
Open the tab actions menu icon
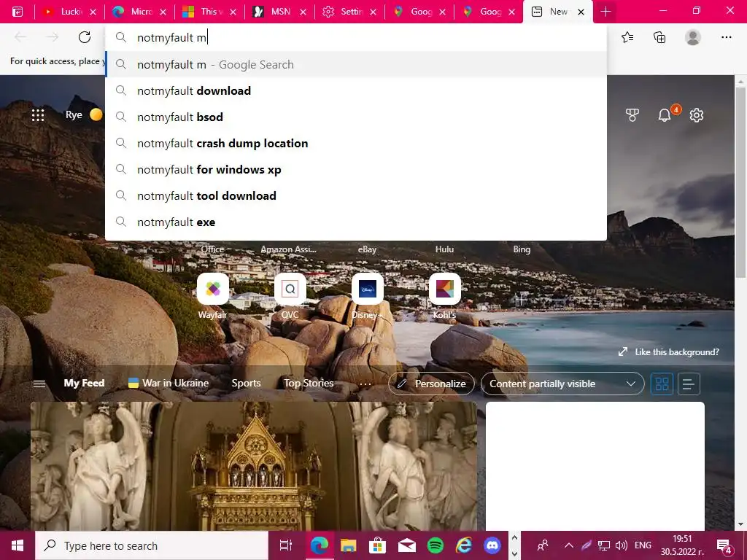tap(18, 12)
